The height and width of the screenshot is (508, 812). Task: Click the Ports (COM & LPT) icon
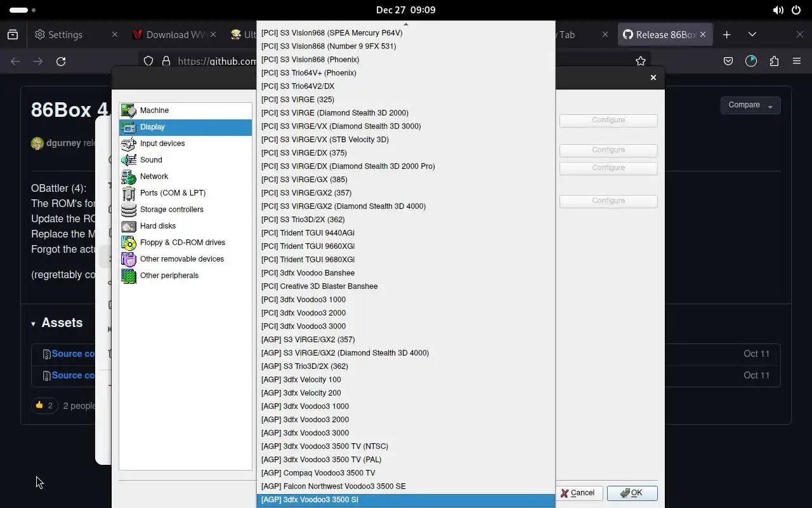129,193
